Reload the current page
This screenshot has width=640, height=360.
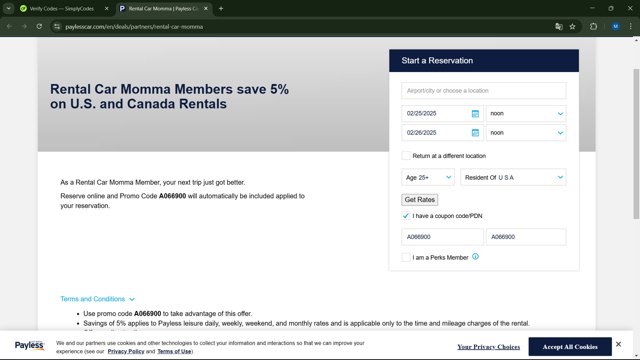pos(39,27)
